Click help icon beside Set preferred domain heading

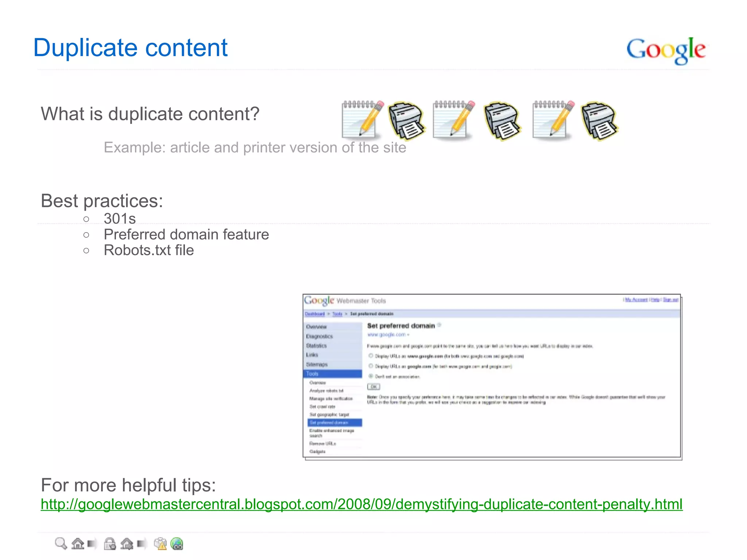click(x=439, y=325)
